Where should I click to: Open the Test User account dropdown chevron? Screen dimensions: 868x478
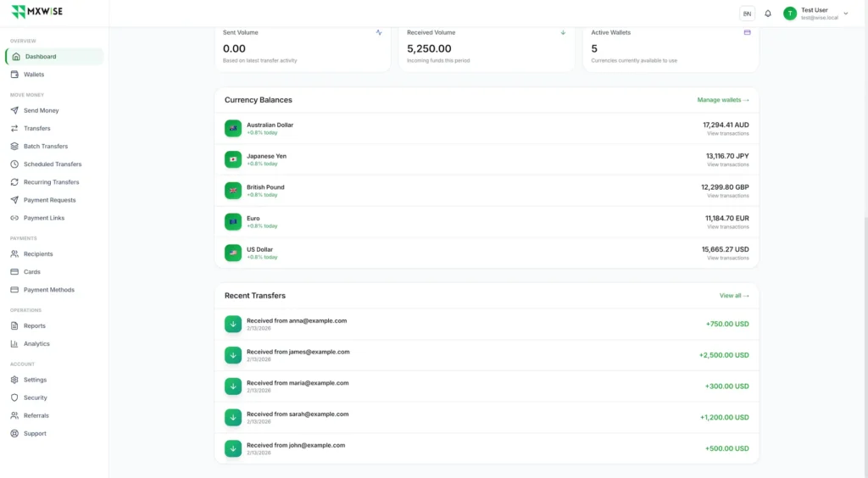846,14
